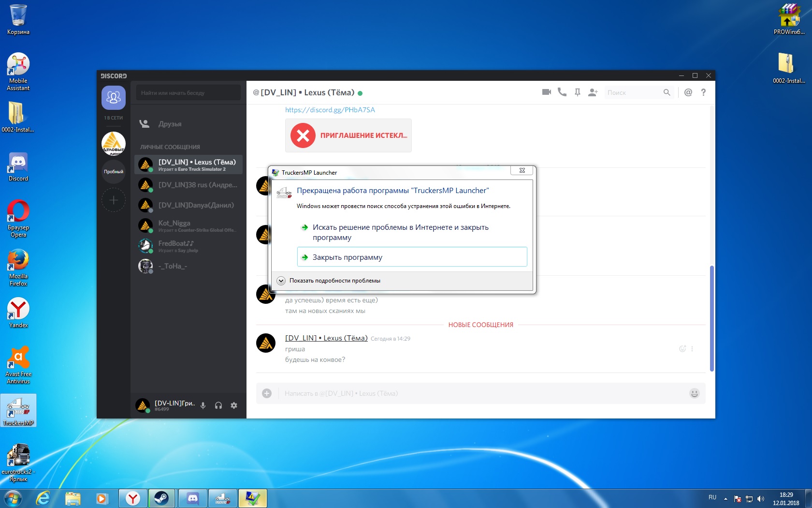Open the Друзья friends list

(188, 124)
